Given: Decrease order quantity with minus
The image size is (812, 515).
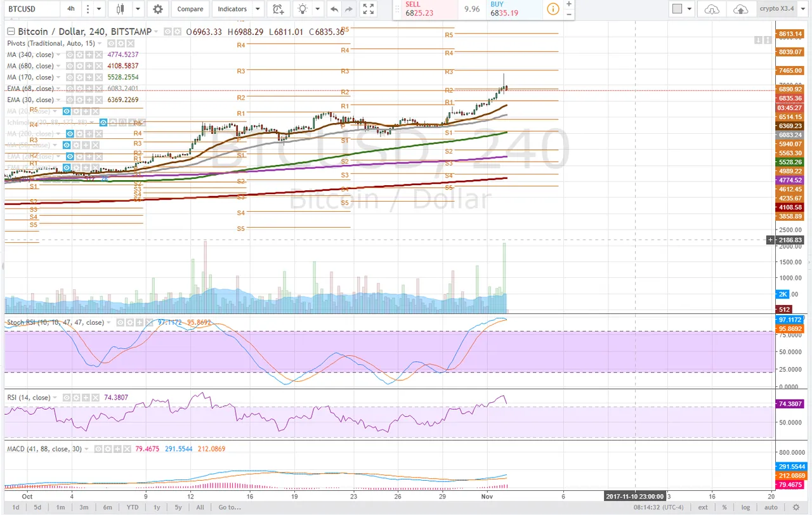Looking at the screenshot, I should click(x=569, y=13).
